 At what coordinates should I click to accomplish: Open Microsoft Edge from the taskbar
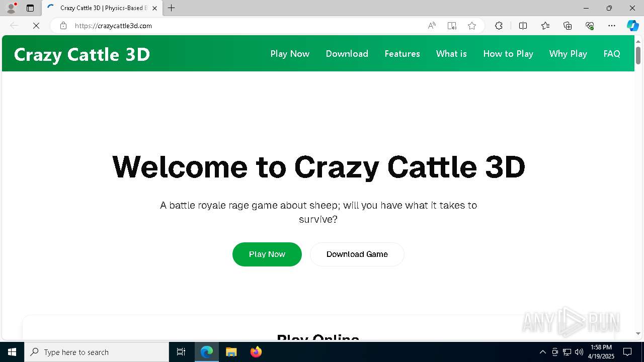coord(207,352)
